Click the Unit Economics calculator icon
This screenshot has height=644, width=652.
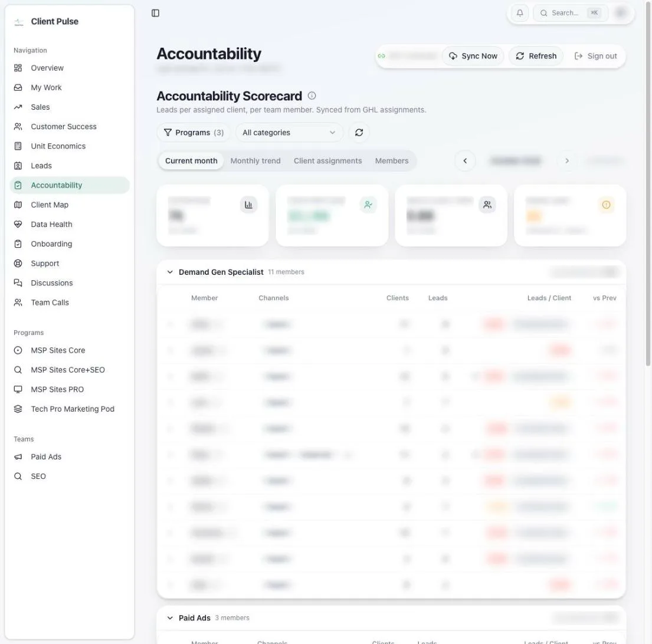coord(18,146)
